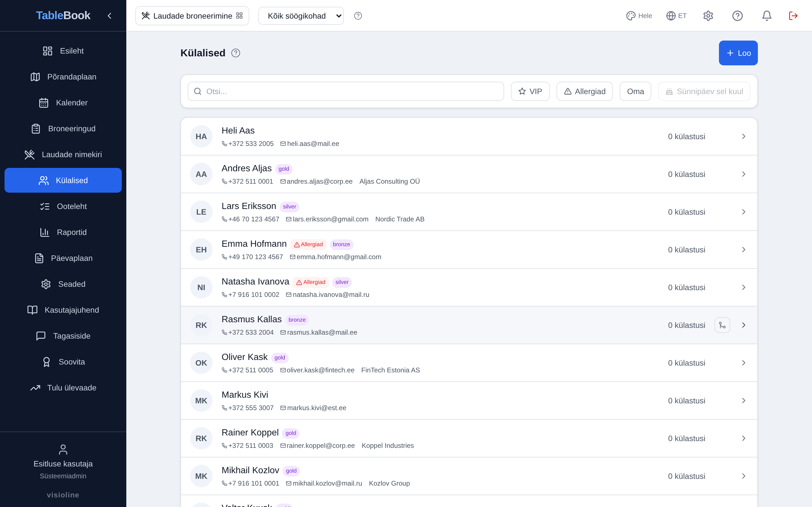Viewport: 812px width, 507px height.
Task: Click merge icon on Rasmus Kallas row
Action: 722,325
